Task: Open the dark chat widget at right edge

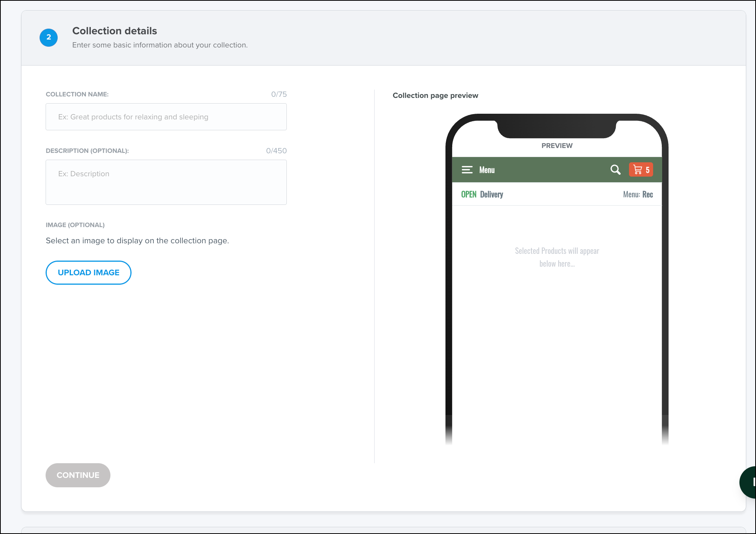Action: (748, 482)
